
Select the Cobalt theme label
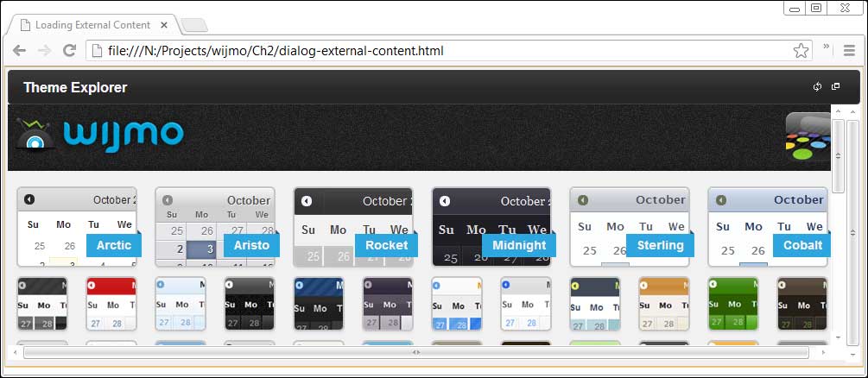click(802, 245)
